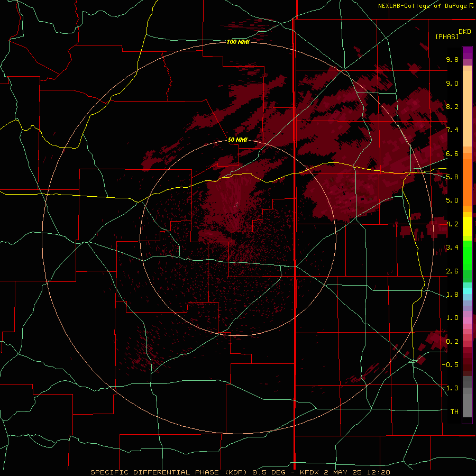The image size is (476, 476).
Task: Click the -1.3 value on color scale
Action: [450, 388]
